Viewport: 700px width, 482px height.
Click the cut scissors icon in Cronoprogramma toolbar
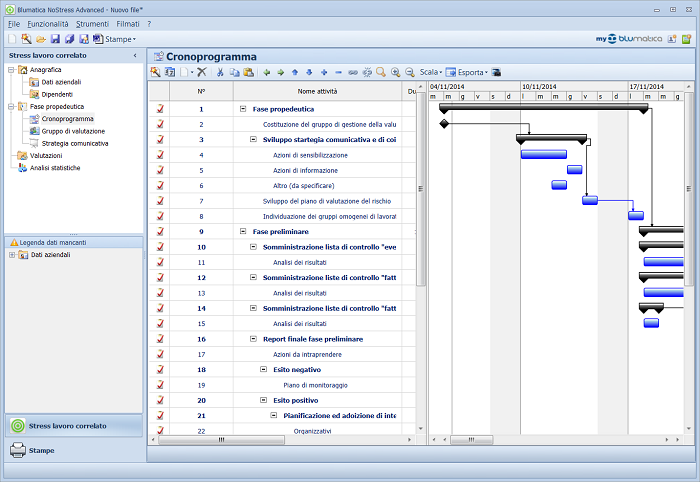(221, 73)
